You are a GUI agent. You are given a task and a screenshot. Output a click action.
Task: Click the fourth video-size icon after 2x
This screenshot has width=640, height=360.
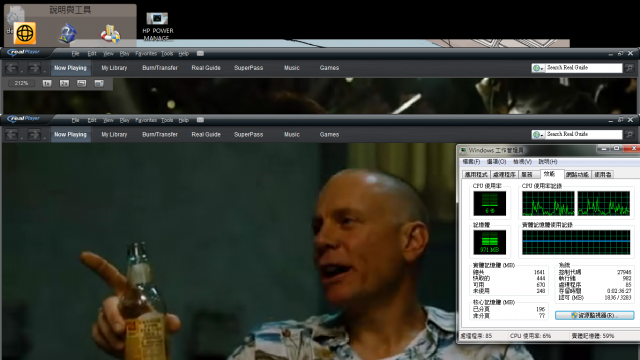99,83
